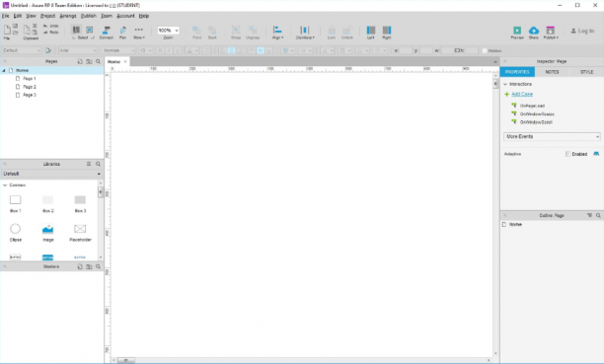
Task: Click the Preview play icon
Action: pos(517,31)
